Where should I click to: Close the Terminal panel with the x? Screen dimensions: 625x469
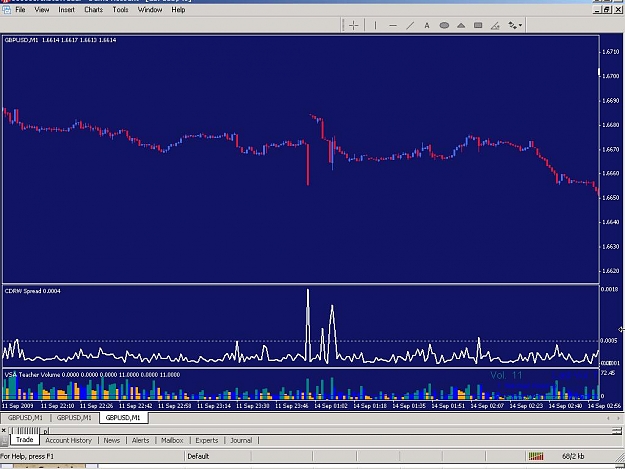tap(4, 430)
